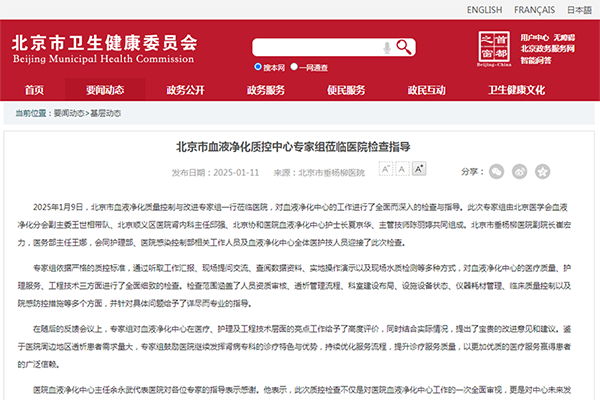600x400 pixels.
Task: Click the microphone voice search icon
Action: (x=387, y=47)
